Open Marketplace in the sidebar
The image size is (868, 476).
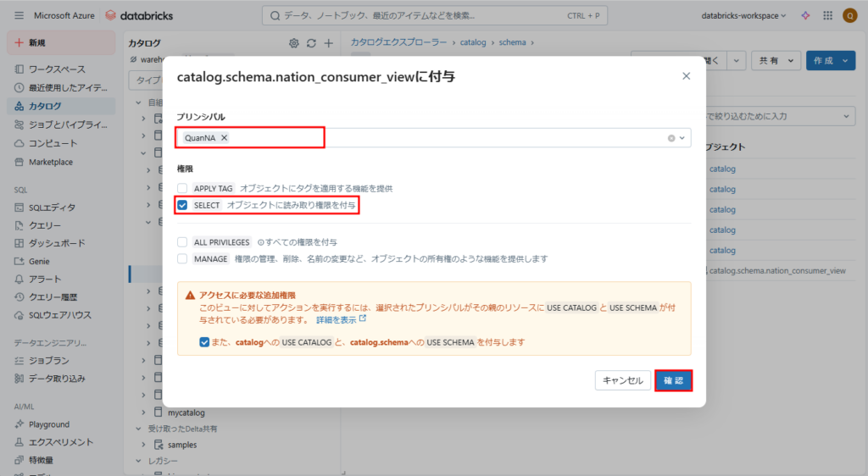(x=51, y=162)
